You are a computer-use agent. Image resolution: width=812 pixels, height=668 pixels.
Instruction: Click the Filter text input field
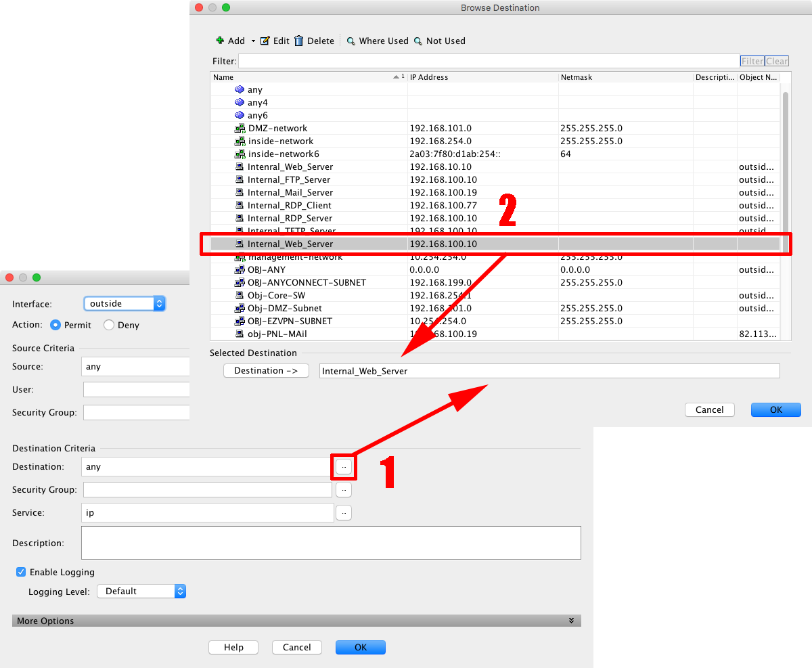click(489, 61)
